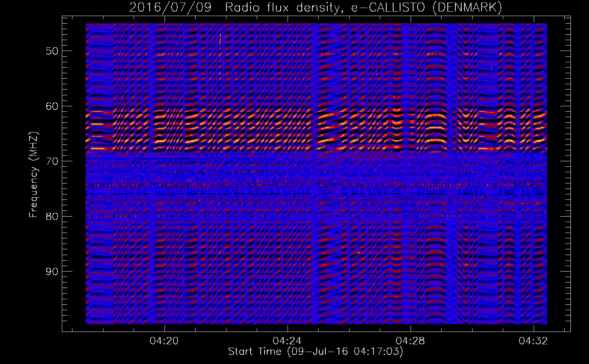Click the 04:32 time tick label
Viewport: 589px width, 364px height.
point(533,341)
